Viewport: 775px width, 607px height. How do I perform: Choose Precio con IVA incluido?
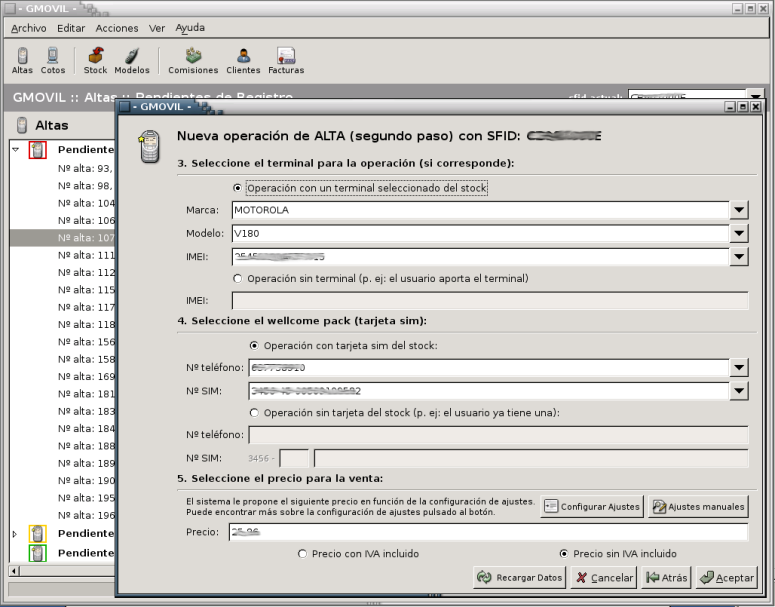pyautogui.click(x=302, y=554)
